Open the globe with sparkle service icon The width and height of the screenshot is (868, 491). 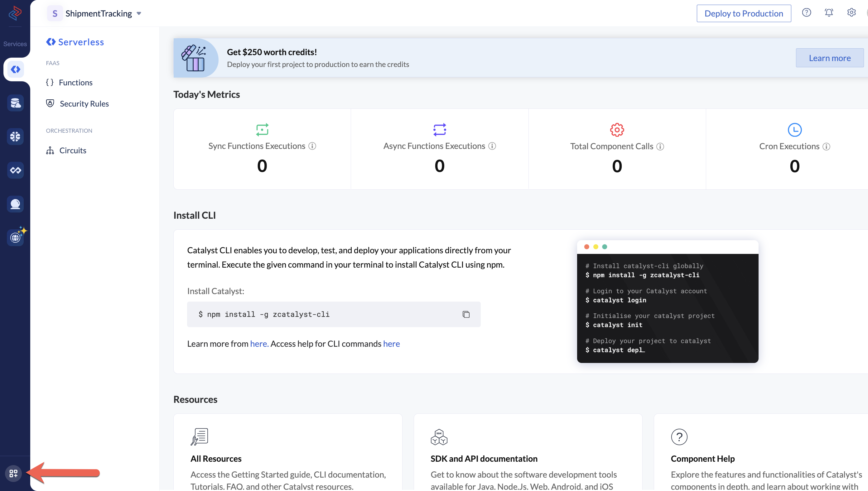[x=15, y=237]
